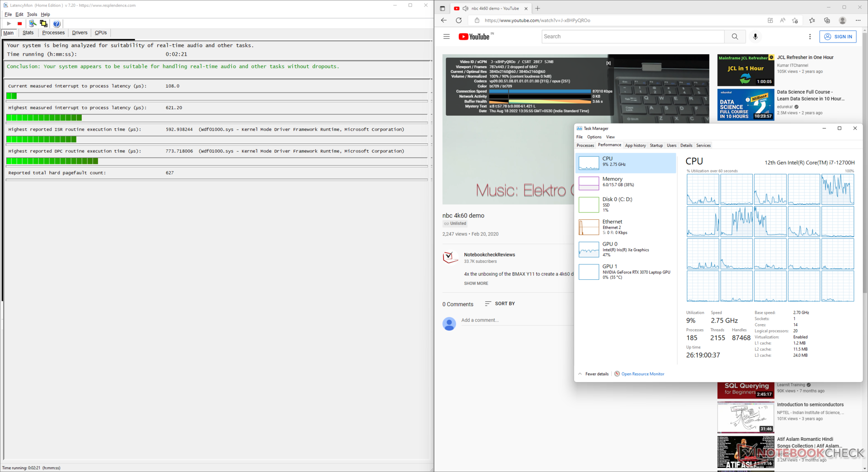This screenshot has height=472, width=868.
Task: Open LatencyMon Edit menu
Action: [x=19, y=14]
